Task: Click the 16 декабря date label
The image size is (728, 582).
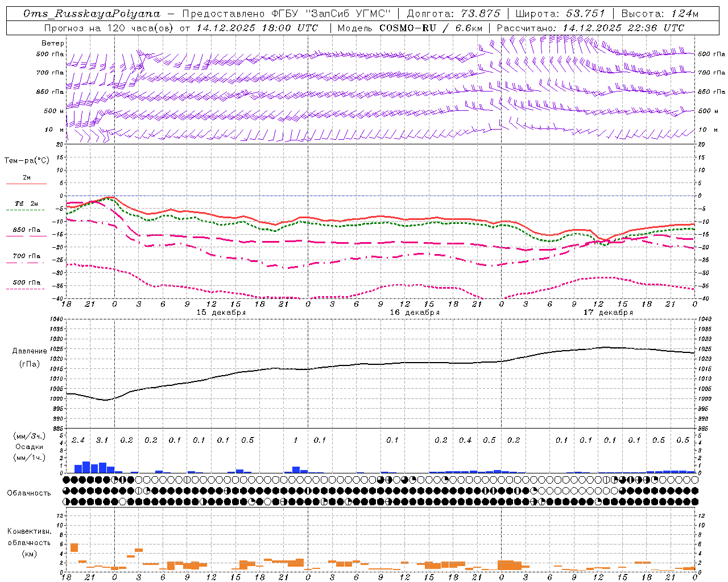Action: [x=415, y=313]
